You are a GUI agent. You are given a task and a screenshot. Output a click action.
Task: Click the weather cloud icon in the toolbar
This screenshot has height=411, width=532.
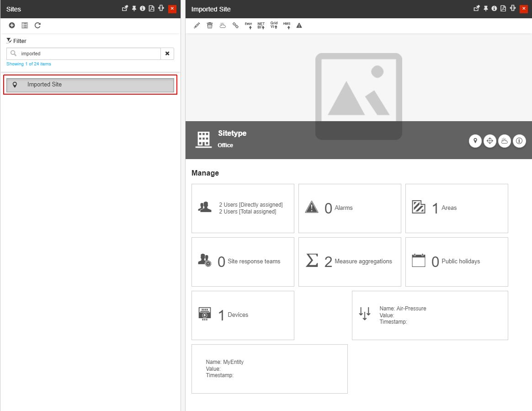223,26
